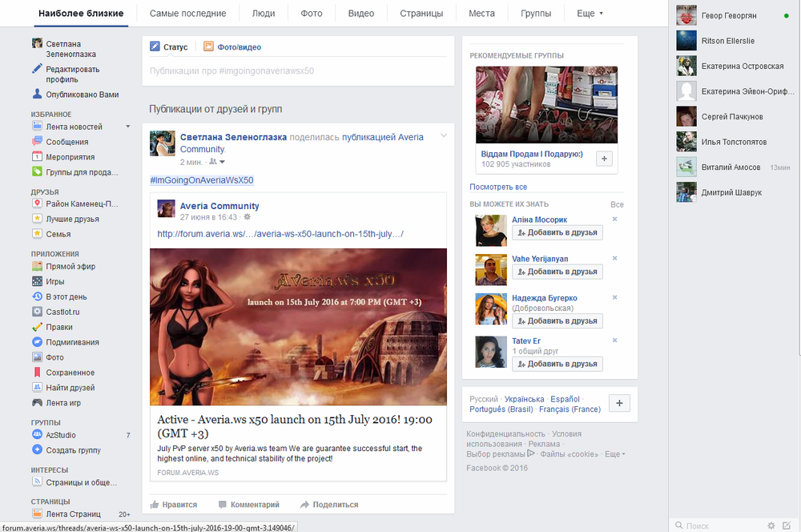Dismiss the Аліна Мосорик friend suggestion
The image size is (801, 532).
pyautogui.click(x=615, y=219)
